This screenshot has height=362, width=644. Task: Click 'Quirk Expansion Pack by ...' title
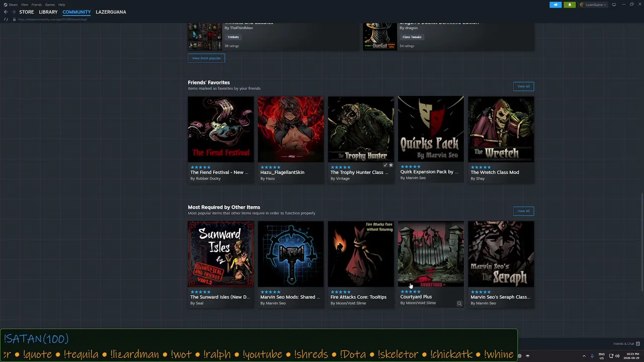(429, 172)
